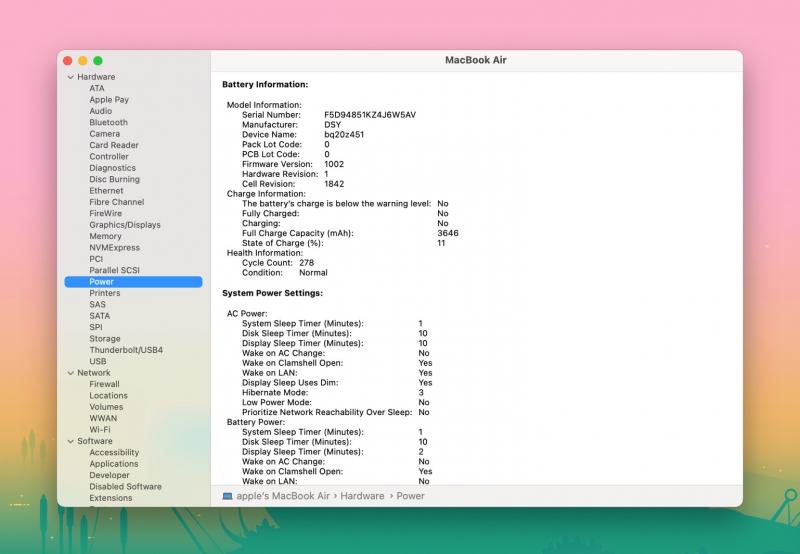This screenshot has width=800, height=554.
Task: Collapse the Software section chevron
Action: tap(70, 441)
